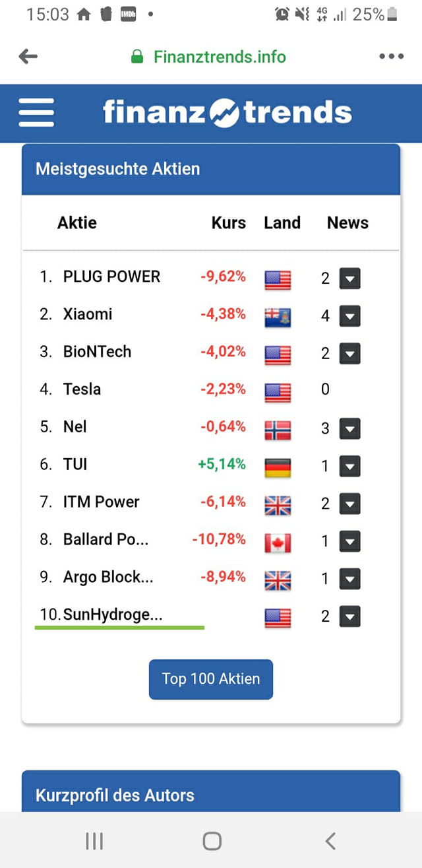Expand news dropdown for ITM Power
Screen dimensions: 422x868
[349, 505]
